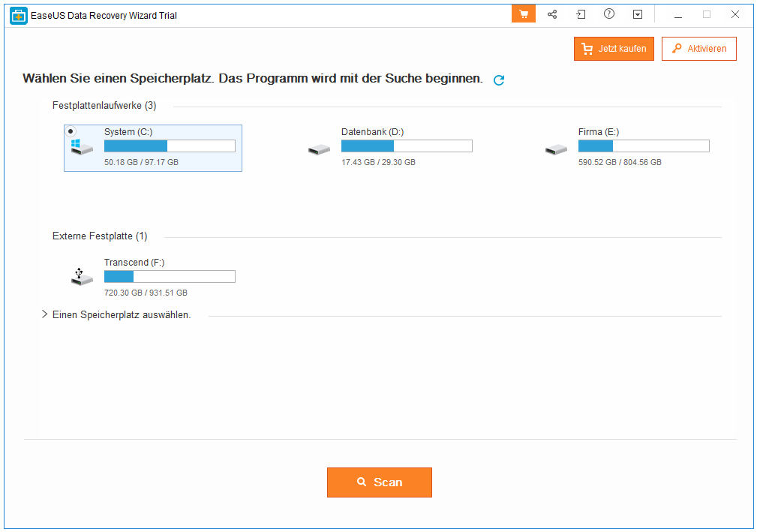Select the Transcend (F:) USB drive icon
This screenshot has height=532, width=757.
[82, 277]
